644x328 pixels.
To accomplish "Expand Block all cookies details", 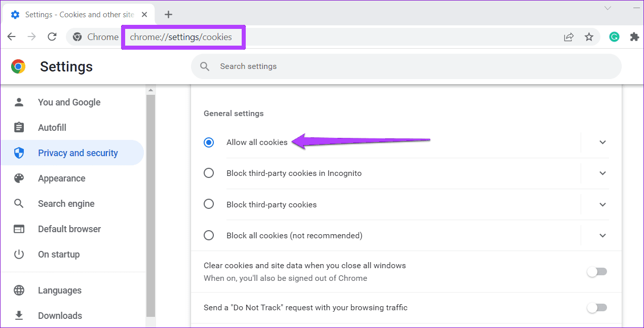I will coord(602,235).
